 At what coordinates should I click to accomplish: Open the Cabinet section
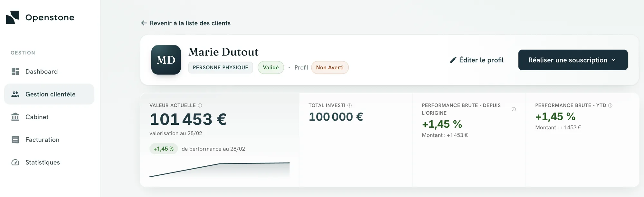point(49,117)
